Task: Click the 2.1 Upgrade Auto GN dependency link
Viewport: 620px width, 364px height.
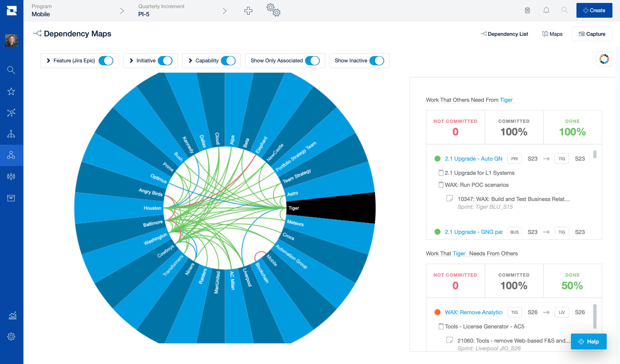Action: point(473,158)
